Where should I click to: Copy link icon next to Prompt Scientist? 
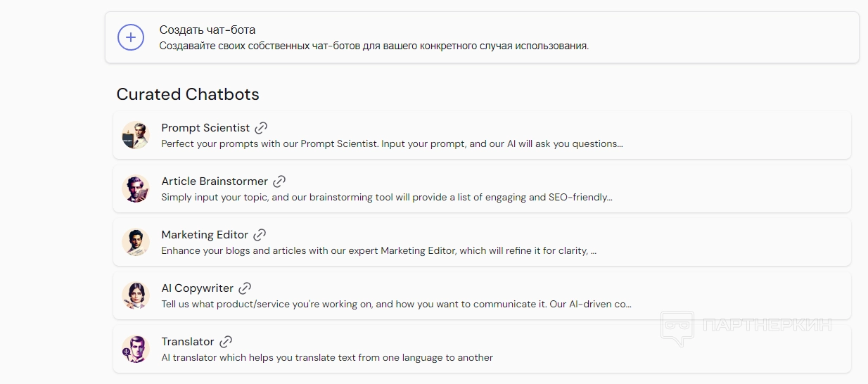[261, 128]
